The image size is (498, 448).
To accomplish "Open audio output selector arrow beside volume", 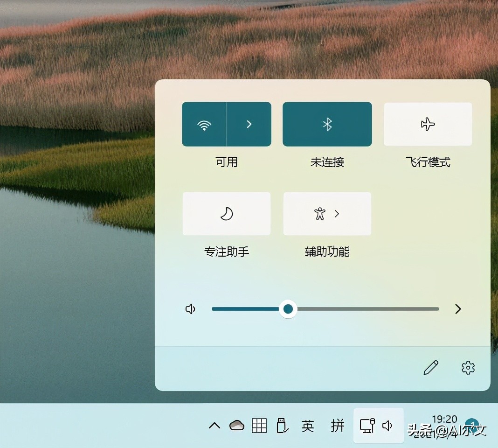I will pyautogui.click(x=457, y=308).
